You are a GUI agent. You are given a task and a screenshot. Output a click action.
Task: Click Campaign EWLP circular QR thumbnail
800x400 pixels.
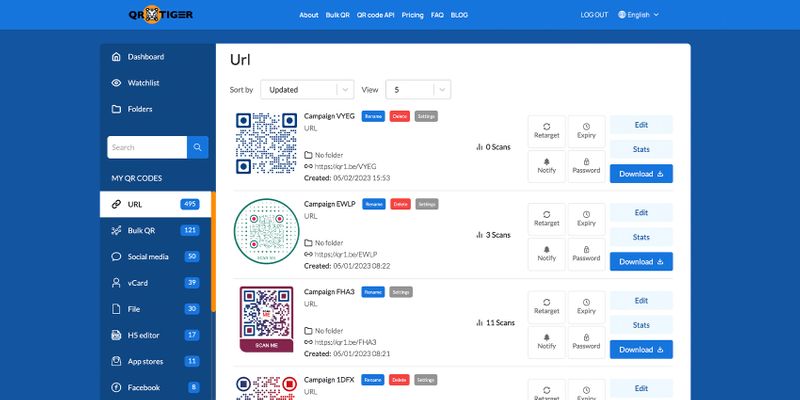coord(266,231)
